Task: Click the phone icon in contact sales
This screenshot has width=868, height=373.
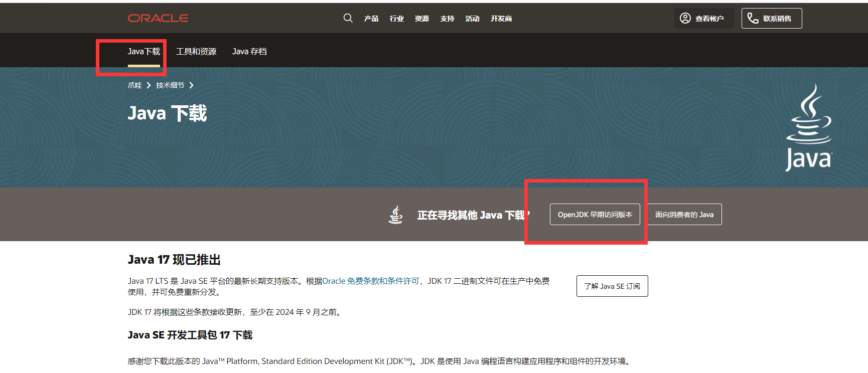Action: (753, 18)
